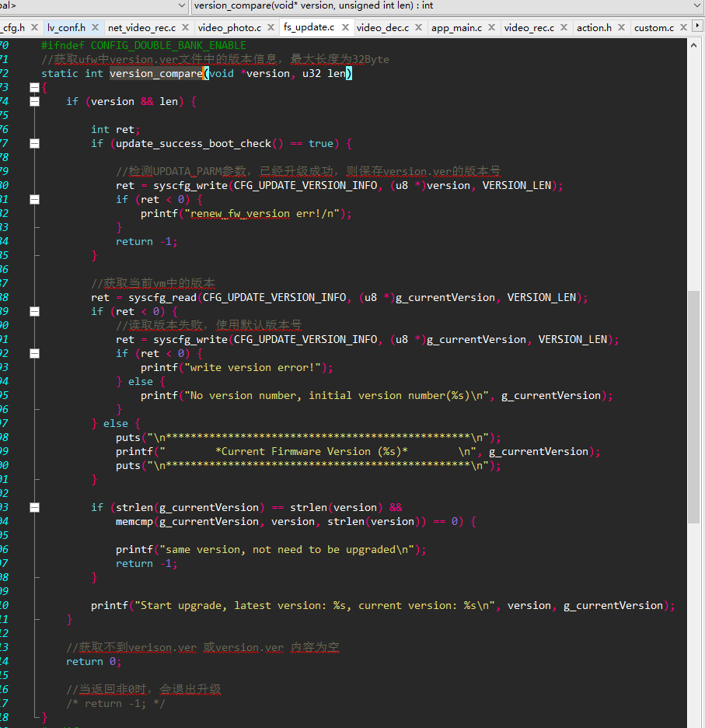Viewport: 705px width, 728px height.
Task: Close the lv_conf.h tab
Action: (x=95, y=27)
